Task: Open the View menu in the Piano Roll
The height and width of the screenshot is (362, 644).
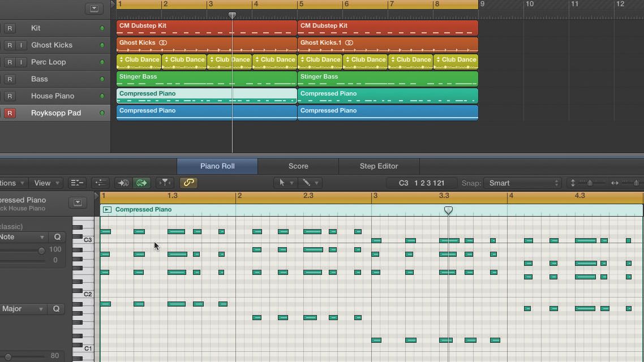Action: (x=45, y=183)
